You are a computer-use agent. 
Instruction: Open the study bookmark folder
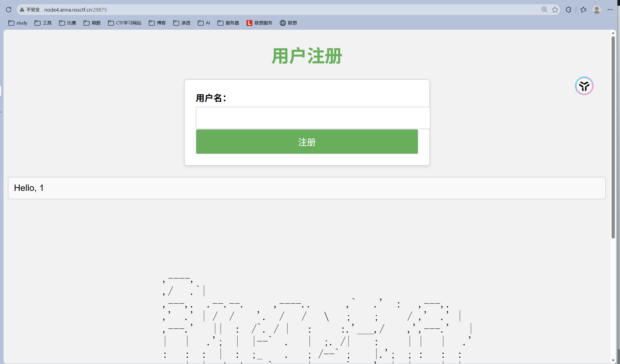pos(18,23)
